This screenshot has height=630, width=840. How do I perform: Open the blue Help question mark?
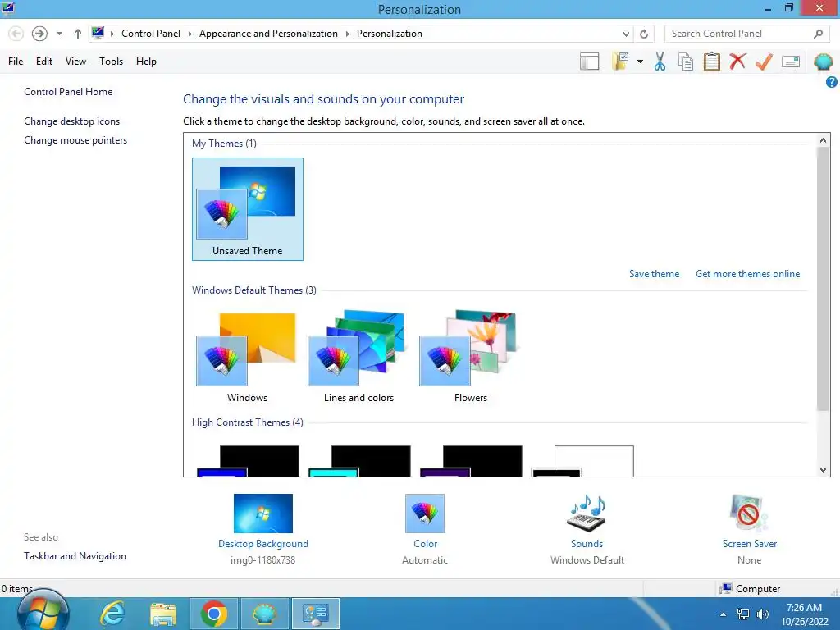pos(832,82)
